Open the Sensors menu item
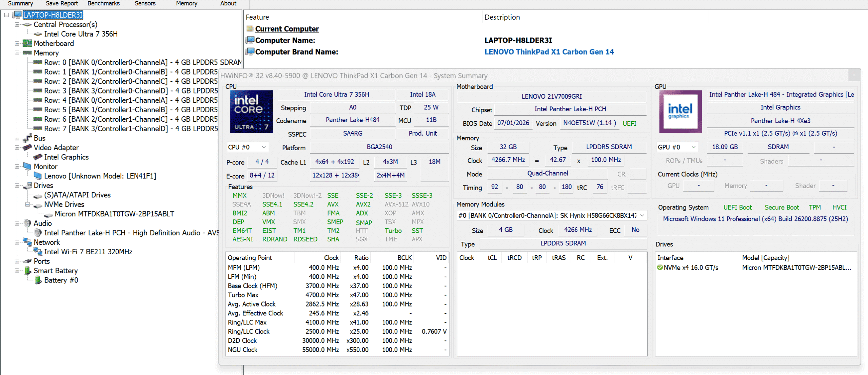 click(145, 3)
